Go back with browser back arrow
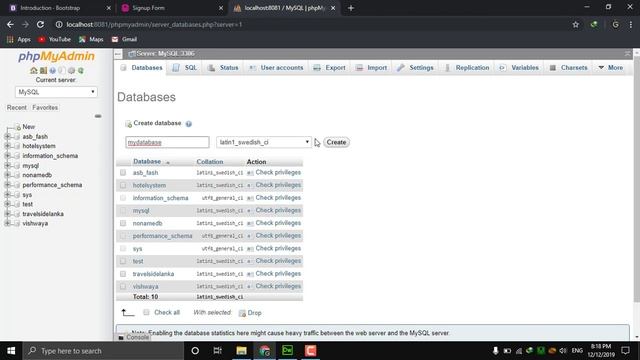The width and height of the screenshot is (640, 360). (x=10, y=24)
